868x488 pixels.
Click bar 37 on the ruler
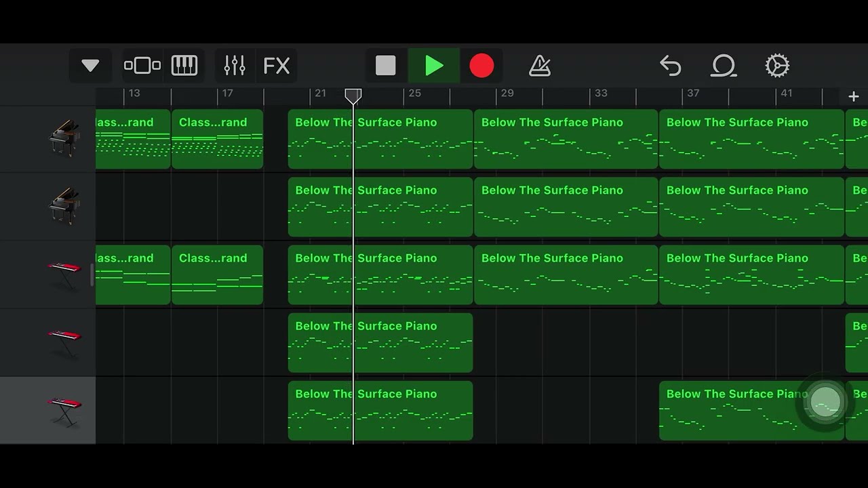click(693, 93)
